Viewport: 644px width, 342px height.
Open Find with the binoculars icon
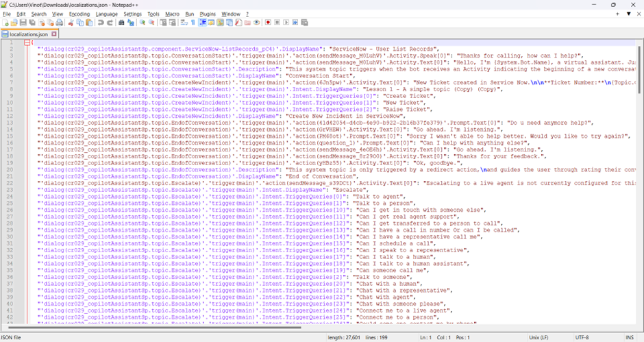coord(121,23)
